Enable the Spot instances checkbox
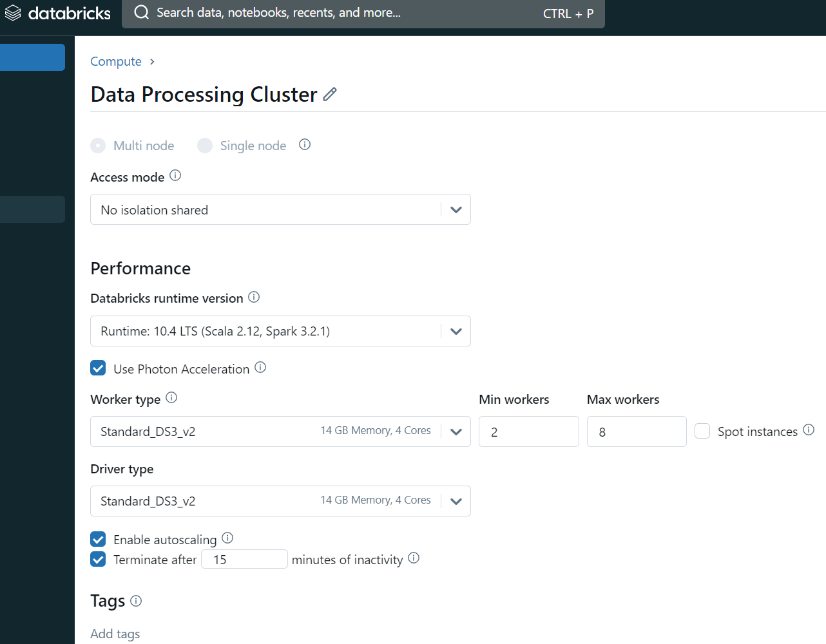This screenshot has width=826, height=644. [x=702, y=431]
